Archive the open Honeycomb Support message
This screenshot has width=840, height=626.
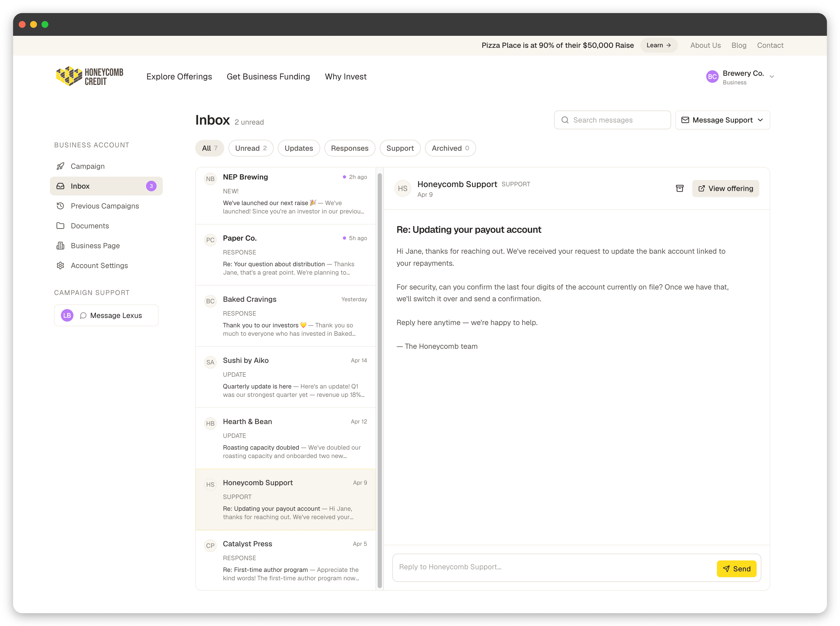pyautogui.click(x=680, y=188)
